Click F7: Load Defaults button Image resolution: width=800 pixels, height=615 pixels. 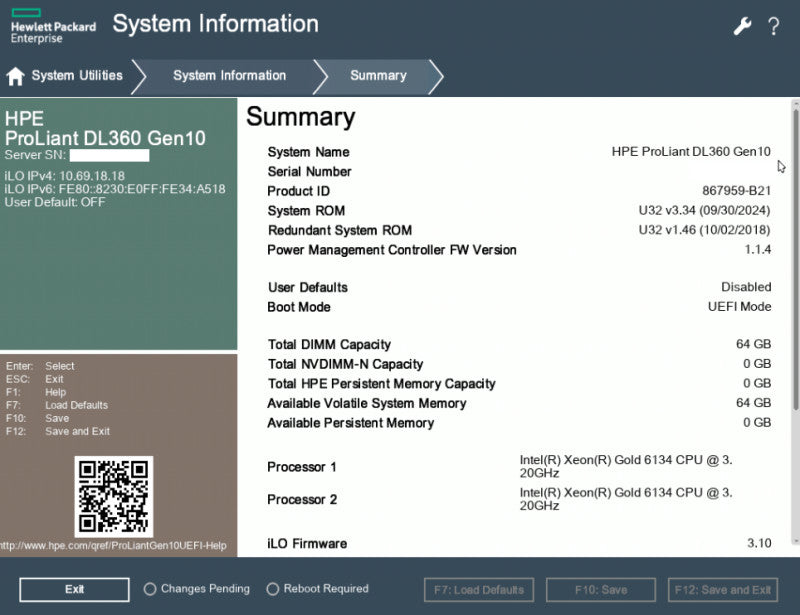click(479, 590)
